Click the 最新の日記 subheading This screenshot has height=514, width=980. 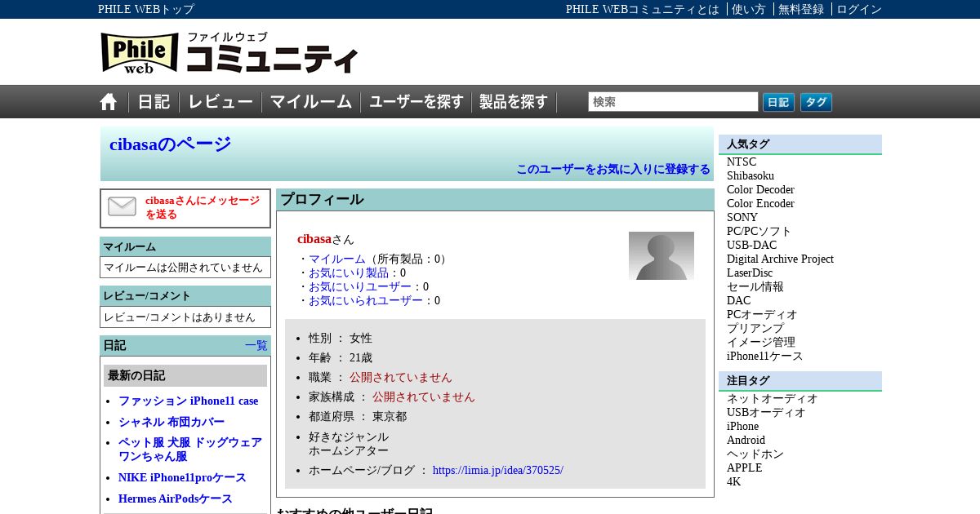[x=185, y=375]
